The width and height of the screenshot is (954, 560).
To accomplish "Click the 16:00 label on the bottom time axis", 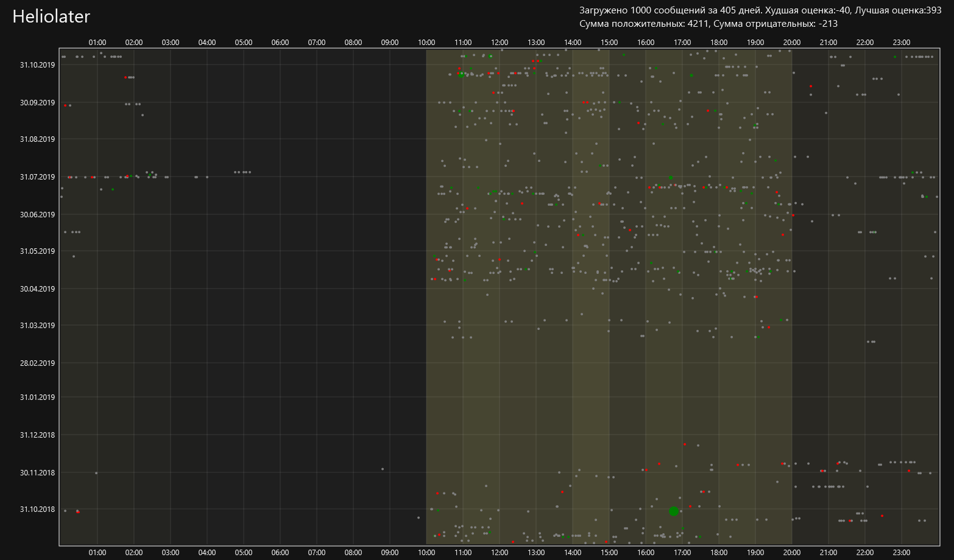I will pyautogui.click(x=646, y=553).
